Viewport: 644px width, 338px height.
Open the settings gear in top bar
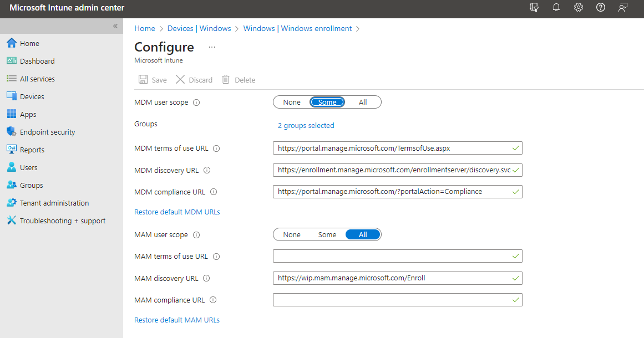579,7
